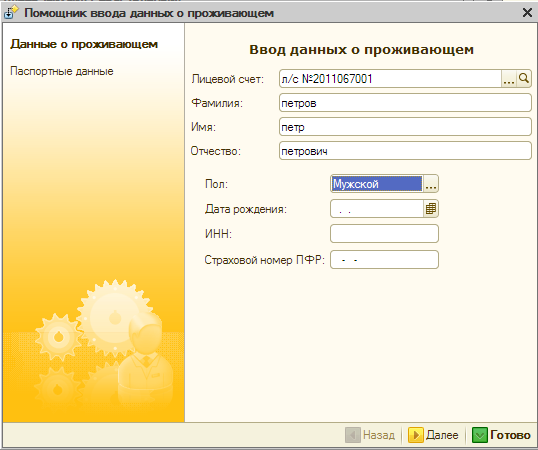
Task: Open the ellipsis chooser beside Пол field
Action: [x=431, y=184]
